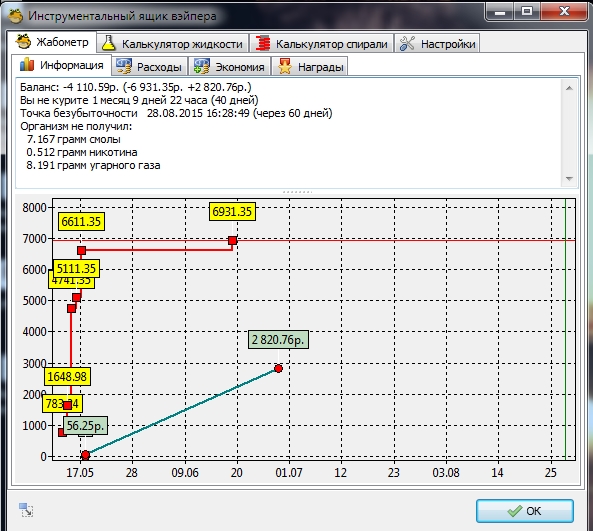Click the red coil icon of Калькулятор спирали
Viewport: 593px width, 531px height.
coord(262,43)
